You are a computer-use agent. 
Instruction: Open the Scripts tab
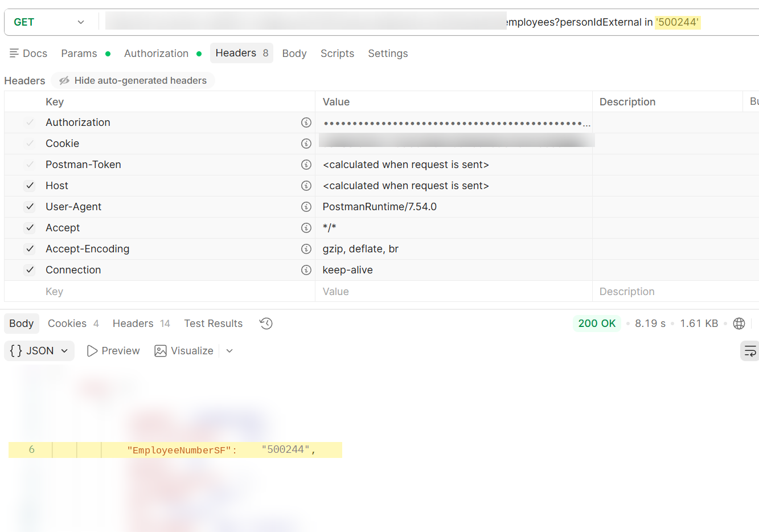337,54
